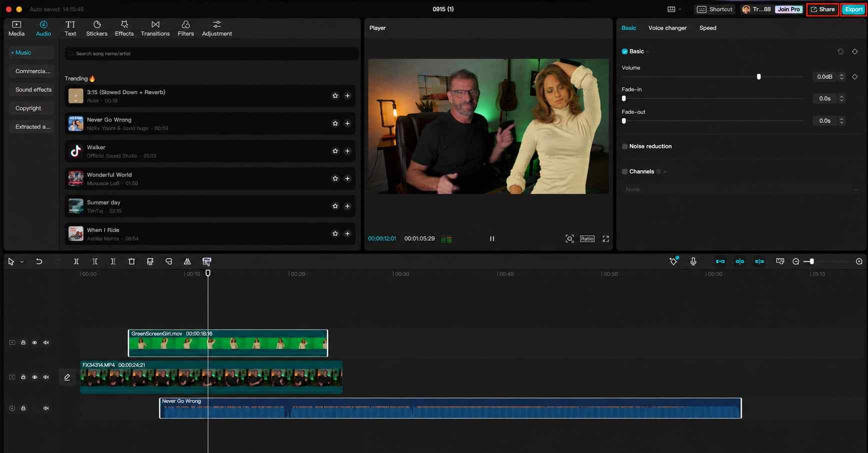Open the Media panel
This screenshot has width=868, height=453.
pyautogui.click(x=16, y=28)
